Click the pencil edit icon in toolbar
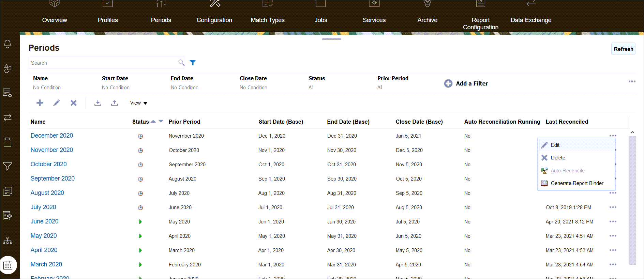644x279 pixels. [57, 103]
